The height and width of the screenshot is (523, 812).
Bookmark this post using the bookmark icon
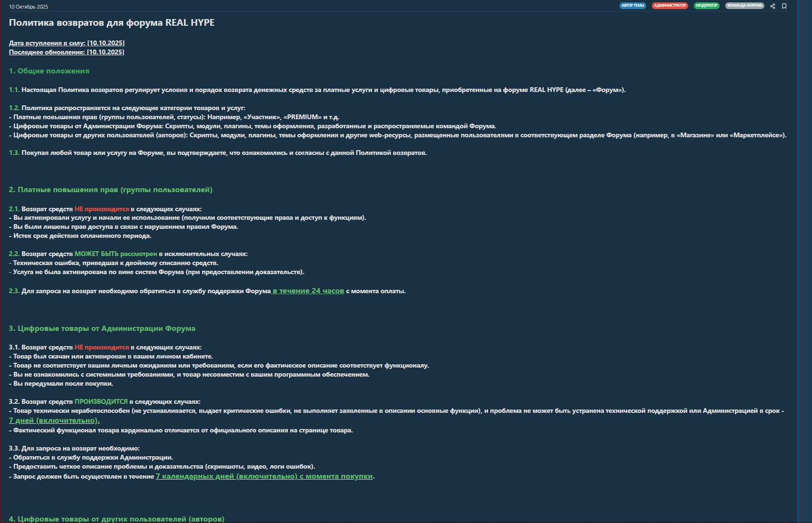pos(784,6)
